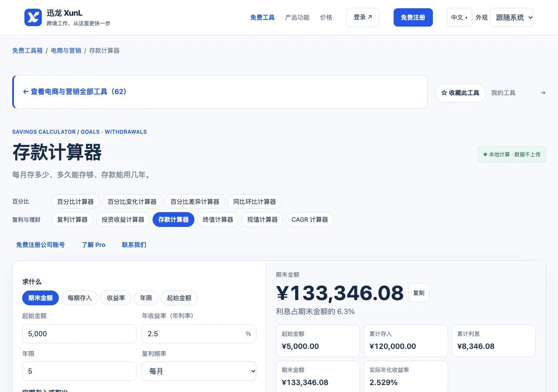Select 百分比差异计算器 tool chip
The width and height of the screenshot is (558, 392).
click(x=195, y=202)
